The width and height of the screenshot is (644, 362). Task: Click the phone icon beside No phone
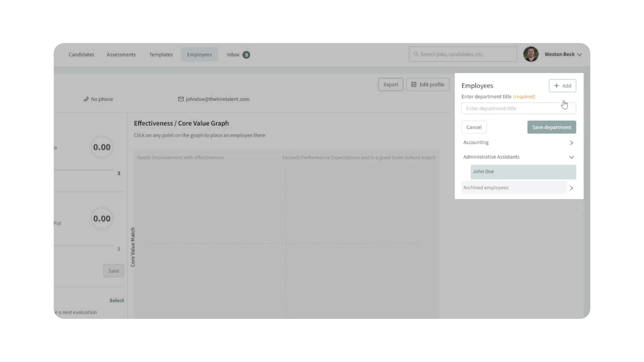86,99
